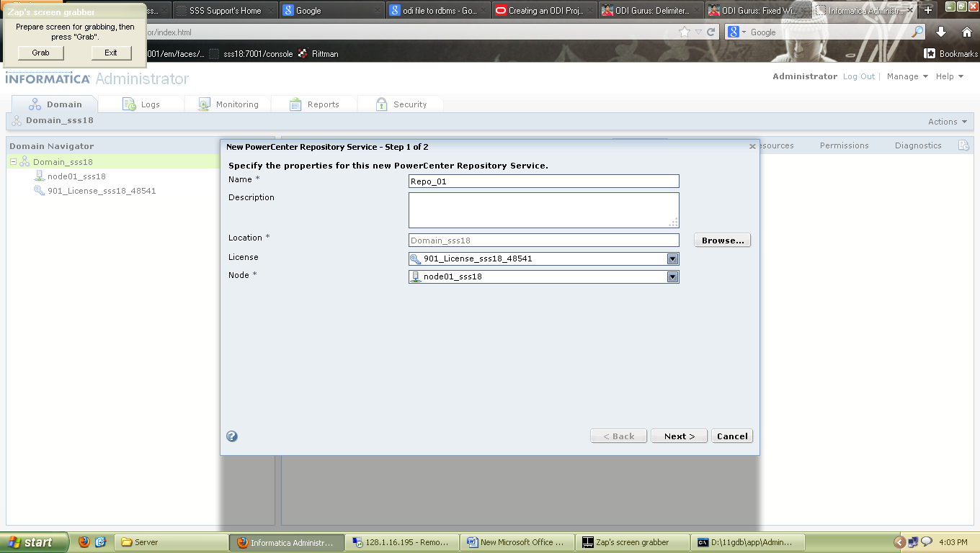
Task: Open the Permissions tab in the background panel
Action: [x=844, y=145]
